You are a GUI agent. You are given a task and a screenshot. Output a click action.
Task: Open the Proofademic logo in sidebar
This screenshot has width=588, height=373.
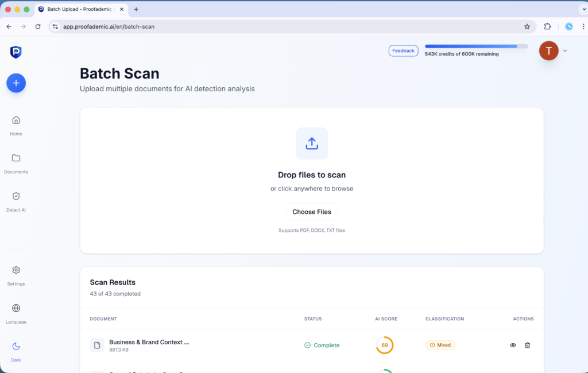pos(16,52)
